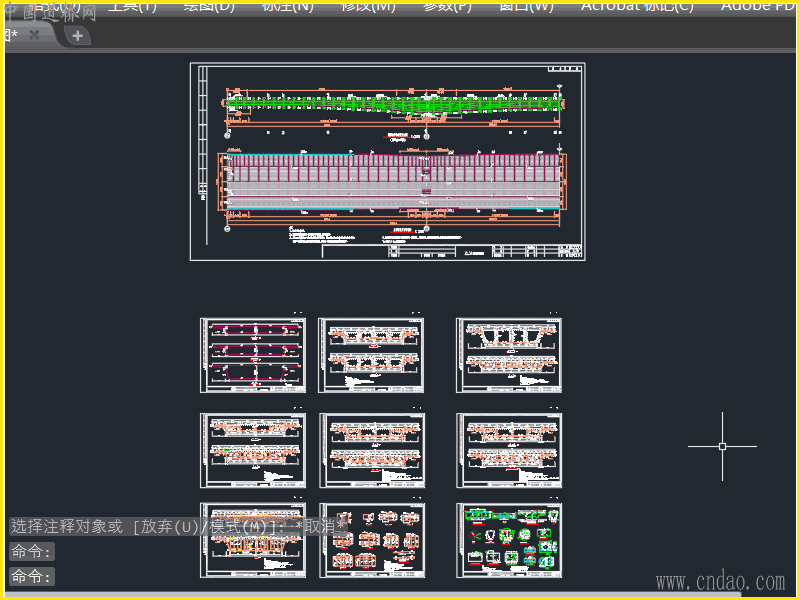Select the sheet filled with green detail drawings
Image resolution: width=800 pixels, height=600 pixels.
(x=509, y=540)
